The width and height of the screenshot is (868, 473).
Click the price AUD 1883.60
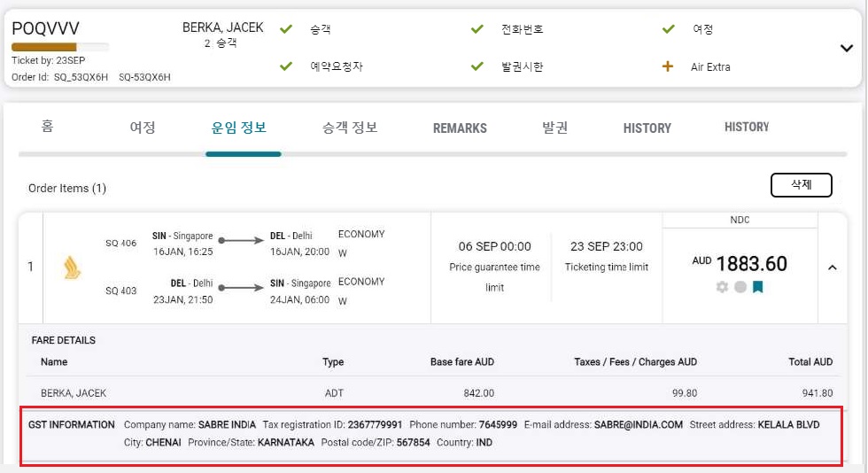click(740, 264)
